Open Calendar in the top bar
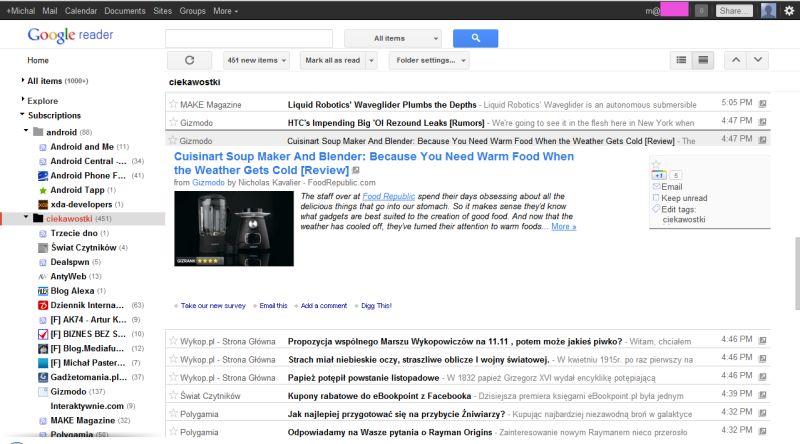This screenshot has width=800, height=444. (x=81, y=11)
